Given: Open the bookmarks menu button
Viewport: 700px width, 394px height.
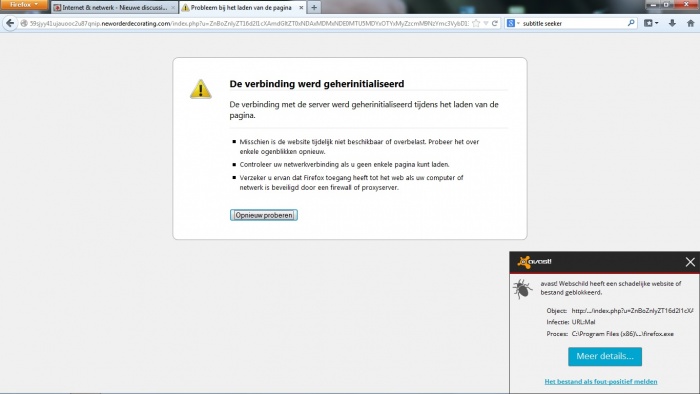Looking at the screenshot, I should click(651, 23).
